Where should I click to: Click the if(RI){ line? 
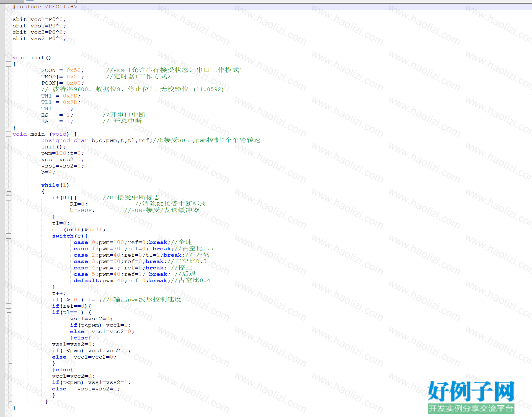[64, 198]
